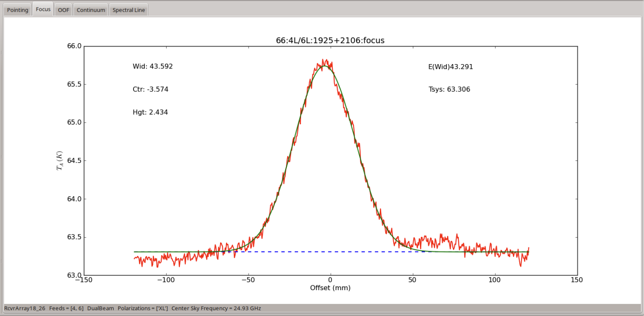
Task: Switch to the Spectral Line tab
Action: tap(129, 10)
